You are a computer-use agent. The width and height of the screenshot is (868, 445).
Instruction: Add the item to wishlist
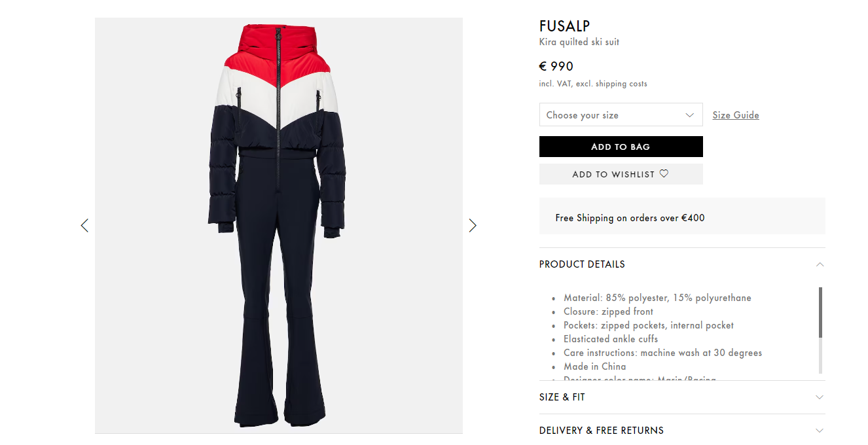tap(621, 174)
